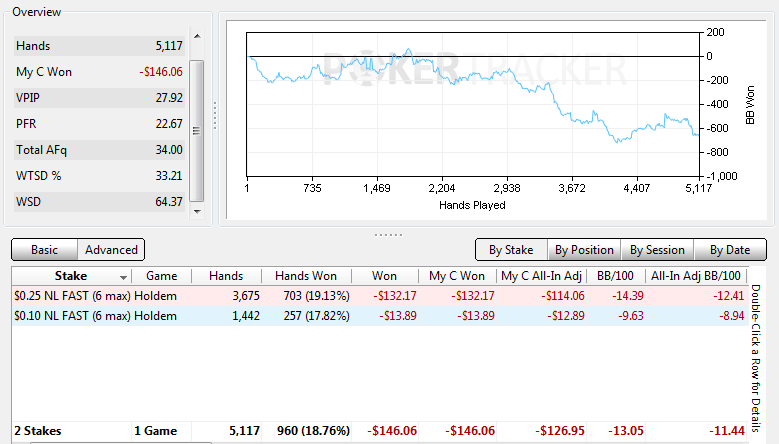Select the $0.10 NL FAST stake row
This screenshot has width=779, height=444.
pyautogui.click(x=380, y=316)
